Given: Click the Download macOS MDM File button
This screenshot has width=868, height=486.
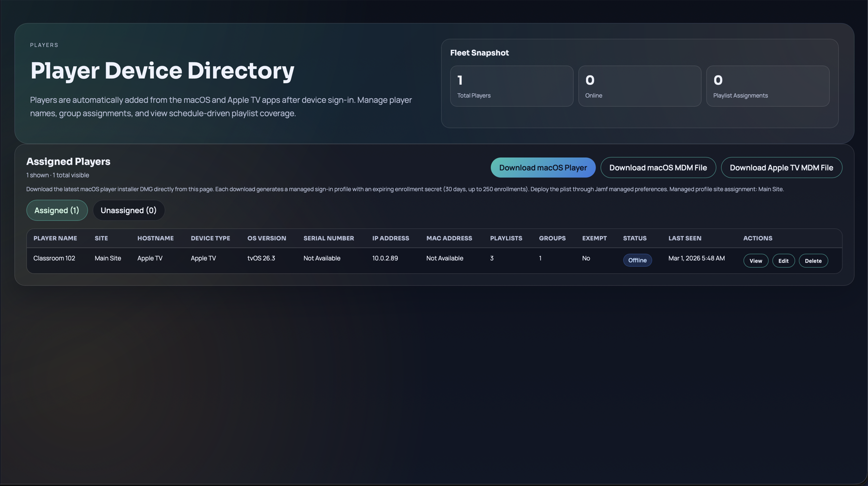Looking at the screenshot, I should click(658, 167).
